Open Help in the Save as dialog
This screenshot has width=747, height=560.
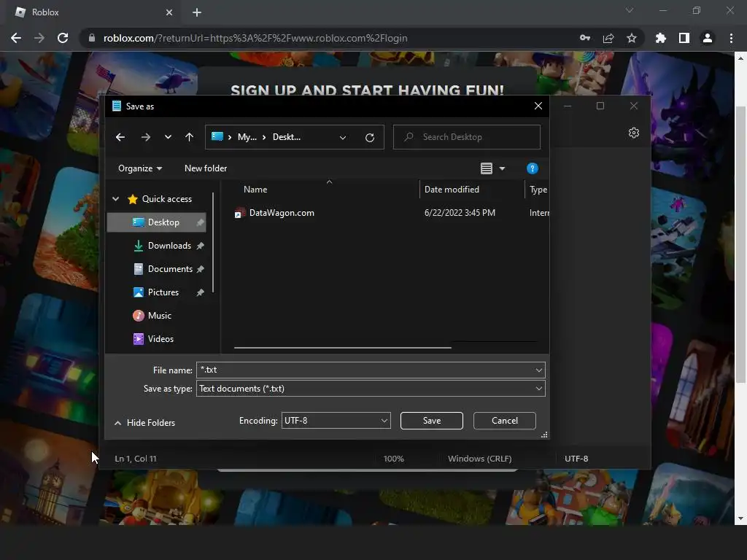click(x=532, y=168)
